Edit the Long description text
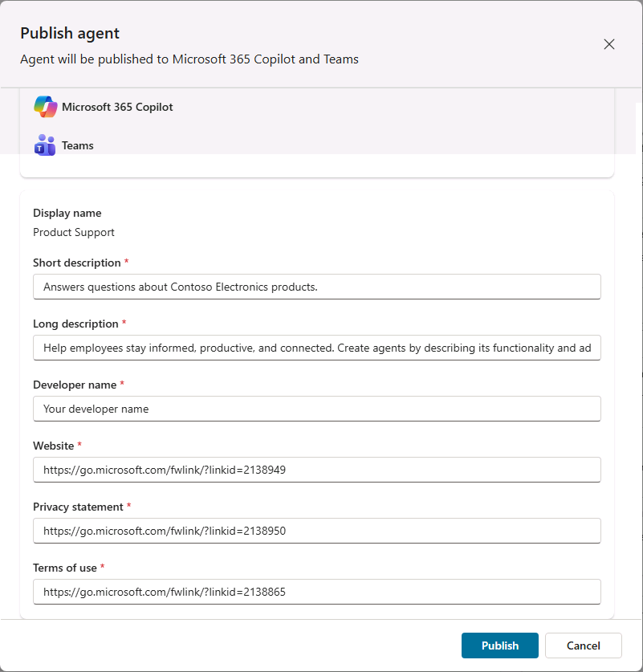The width and height of the screenshot is (643, 672). click(x=316, y=348)
